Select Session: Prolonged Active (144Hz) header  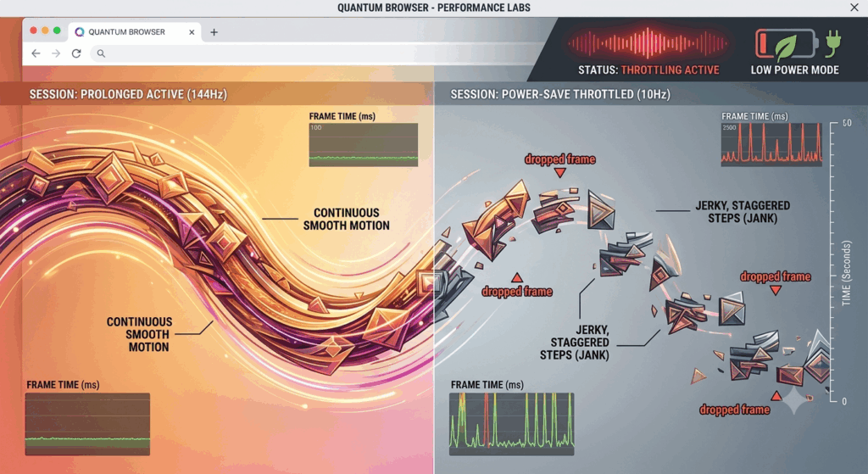[x=129, y=94]
